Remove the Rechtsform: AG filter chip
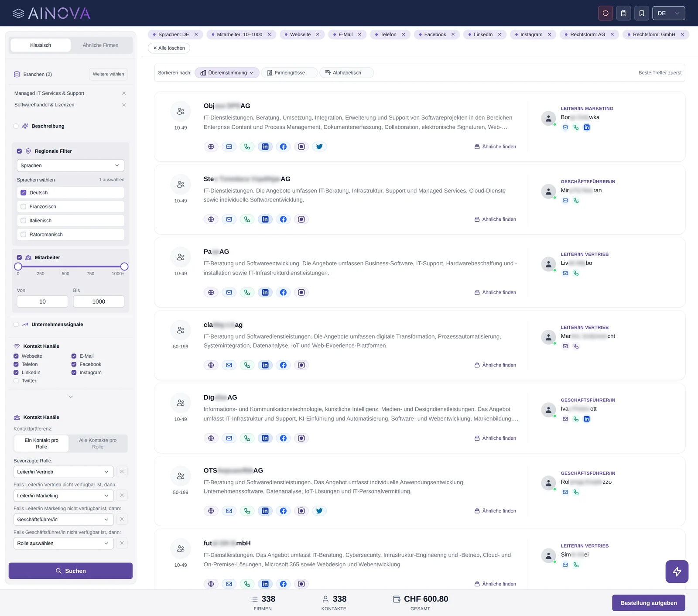 click(612, 34)
